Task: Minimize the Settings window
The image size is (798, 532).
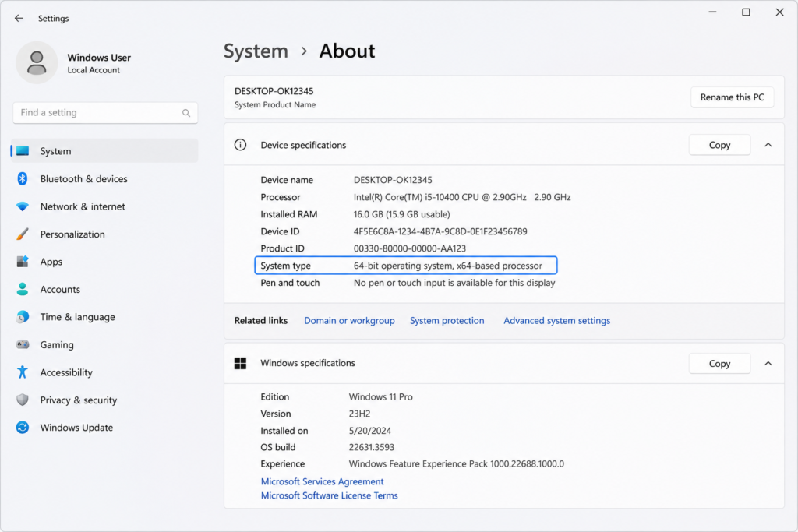Action: pos(712,12)
